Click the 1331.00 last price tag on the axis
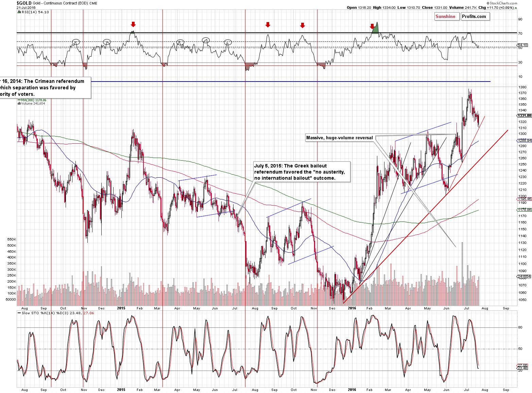The image size is (532, 393). coord(525,115)
